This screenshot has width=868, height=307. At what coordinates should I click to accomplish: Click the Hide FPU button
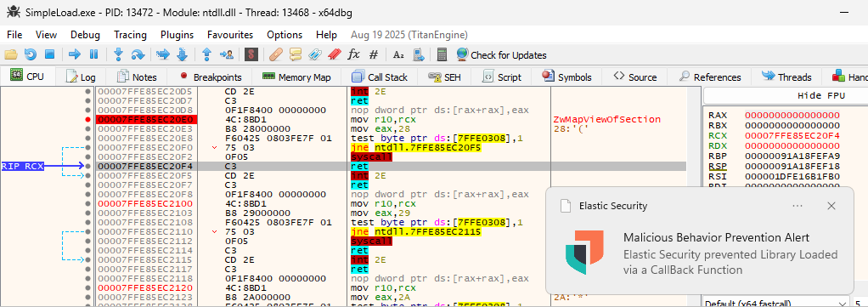[x=821, y=96]
